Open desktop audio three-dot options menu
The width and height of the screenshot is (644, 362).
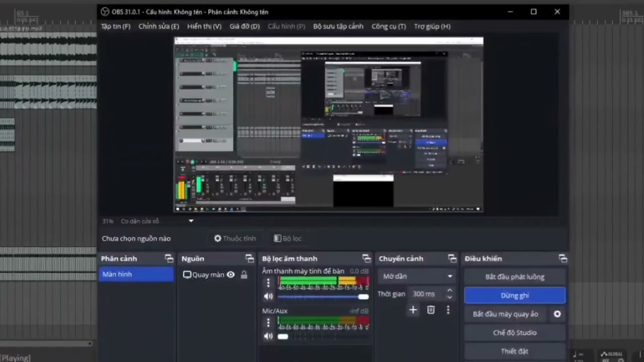tap(268, 283)
